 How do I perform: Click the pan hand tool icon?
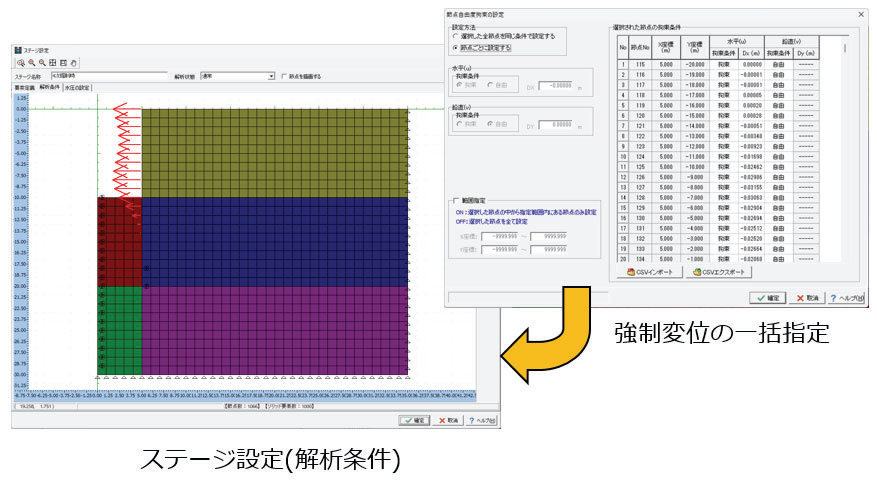click(73, 62)
